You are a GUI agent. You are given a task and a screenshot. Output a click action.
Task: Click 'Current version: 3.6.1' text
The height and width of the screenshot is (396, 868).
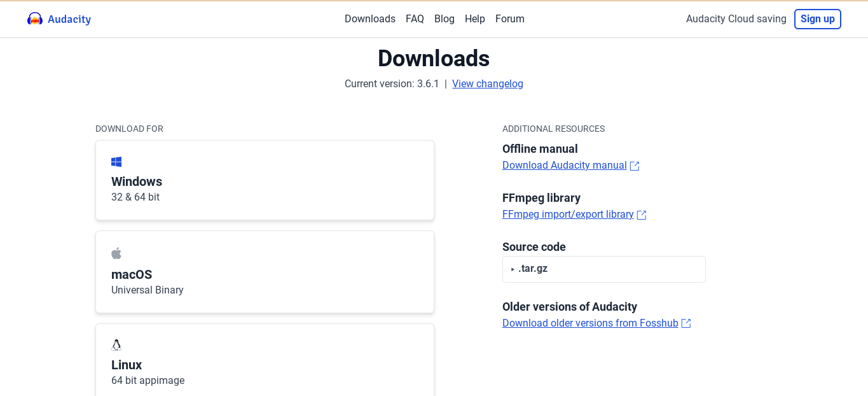point(392,84)
